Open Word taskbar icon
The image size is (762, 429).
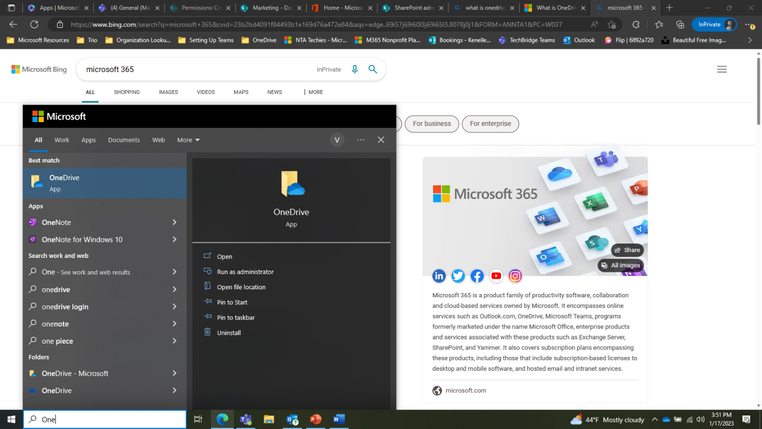click(339, 419)
